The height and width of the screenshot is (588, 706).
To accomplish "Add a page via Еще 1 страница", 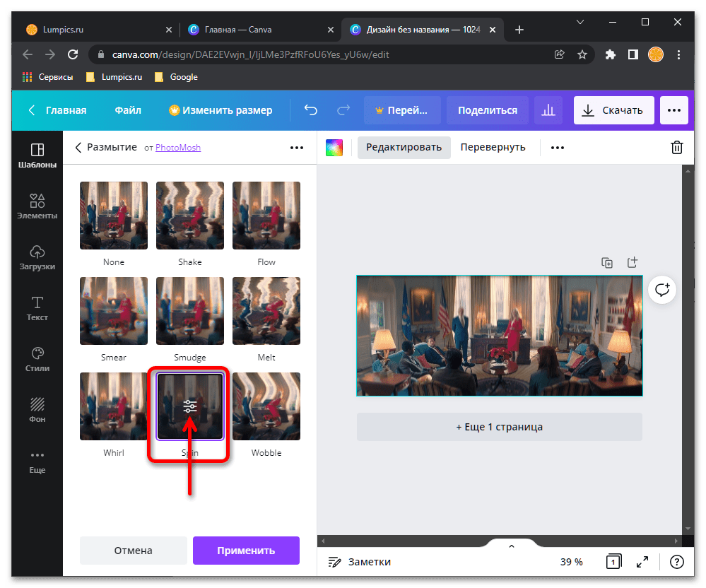I will coord(500,427).
